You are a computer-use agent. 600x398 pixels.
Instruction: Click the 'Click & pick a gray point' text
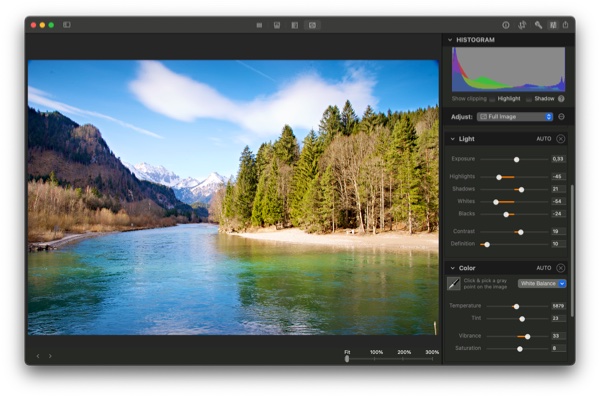485,284
